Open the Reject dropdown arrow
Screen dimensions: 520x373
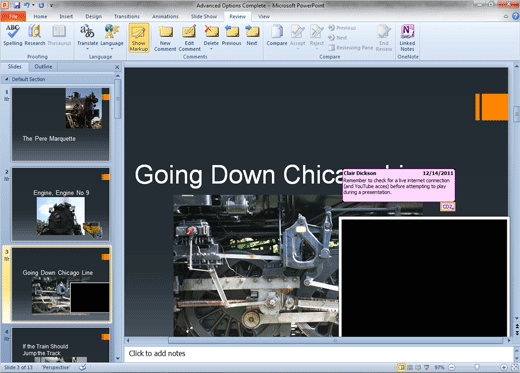[317, 49]
